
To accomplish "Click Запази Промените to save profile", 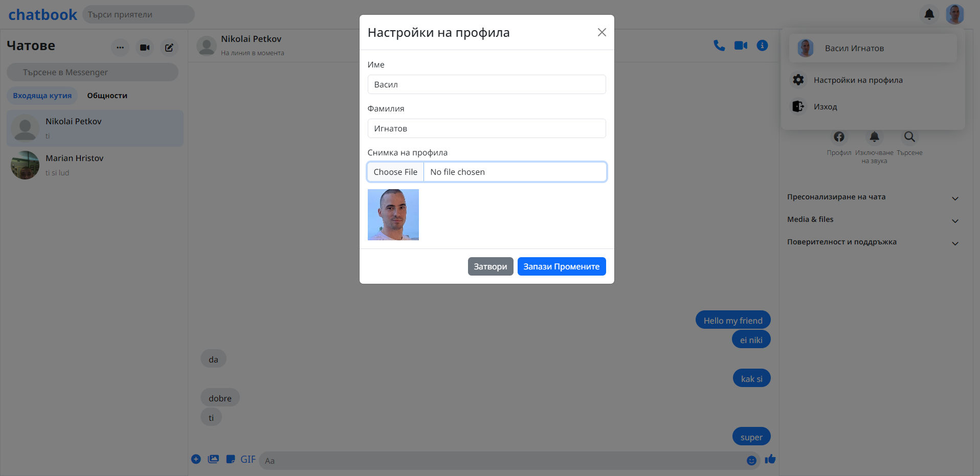I will 561,266.
